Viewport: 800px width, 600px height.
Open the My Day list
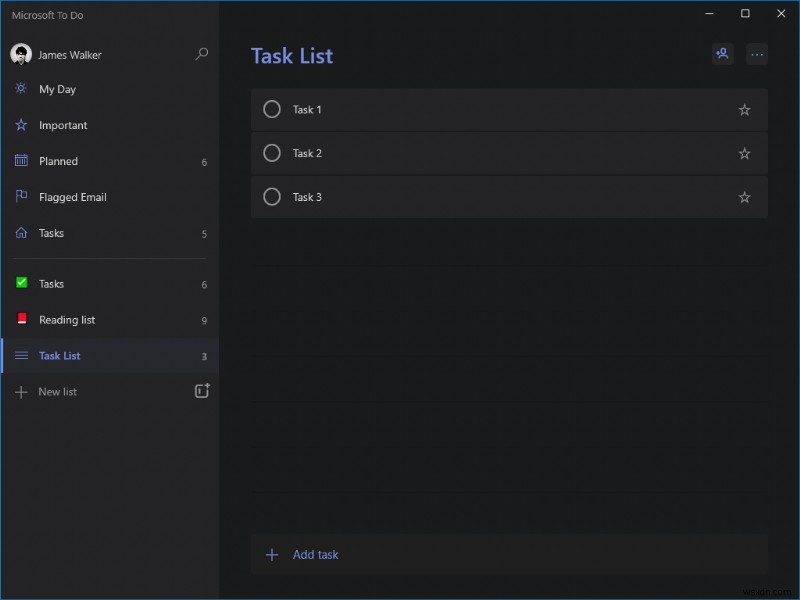[58, 89]
